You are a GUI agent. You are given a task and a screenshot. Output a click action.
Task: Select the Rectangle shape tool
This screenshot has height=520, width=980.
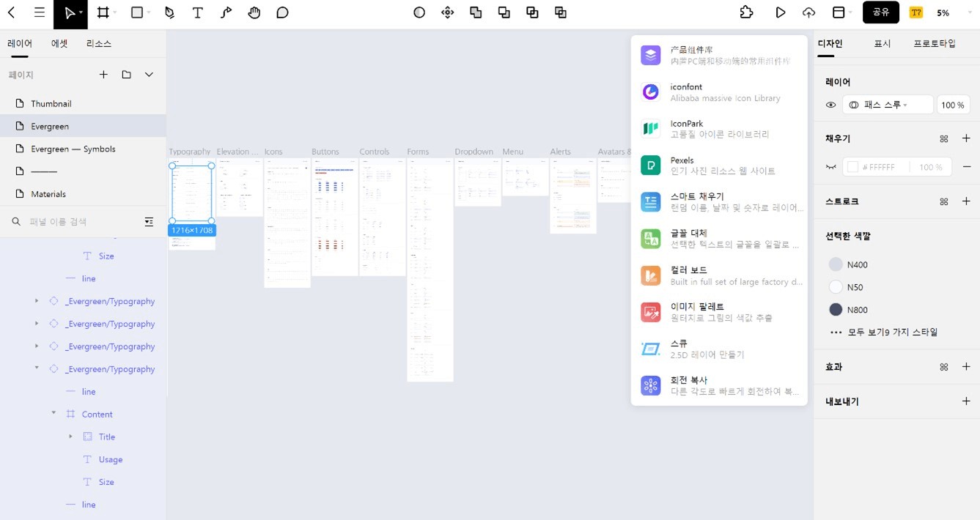(x=137, y=13)
